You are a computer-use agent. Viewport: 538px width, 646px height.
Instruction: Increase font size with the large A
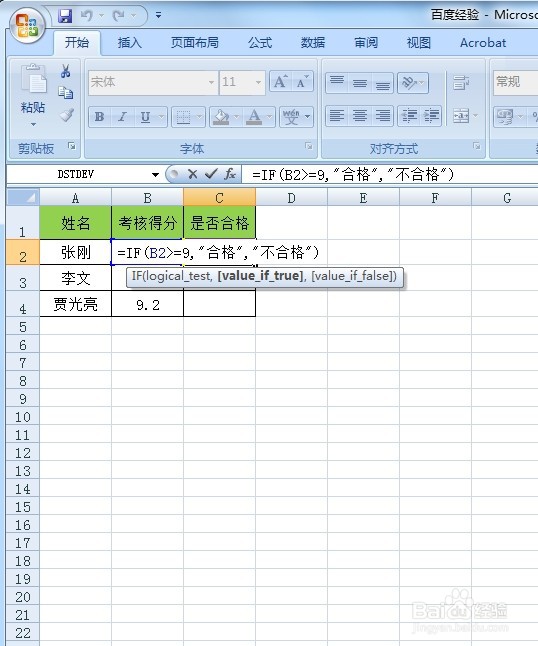tap(281, 82)
